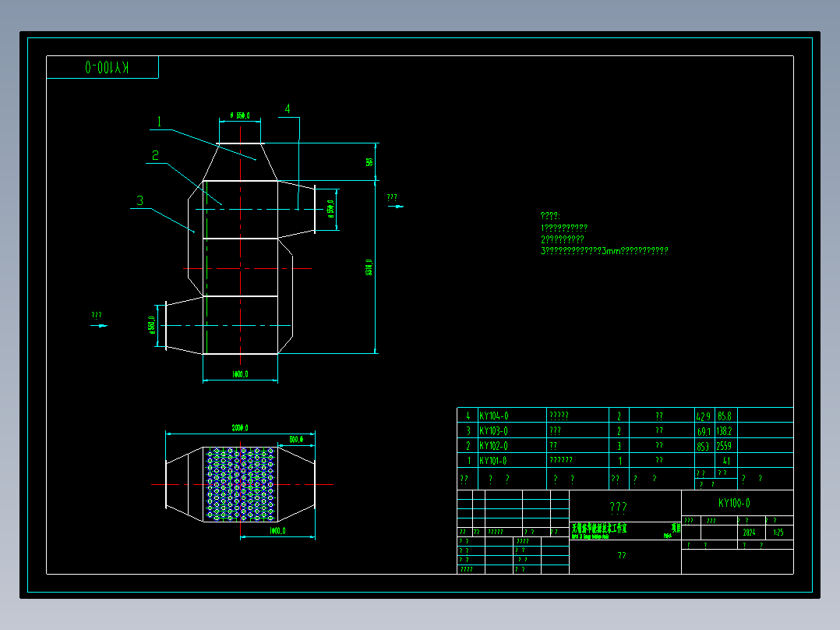Click the 2000.0 overall dimension above plan view
This screenshot has width=840, height=630.
240,428
